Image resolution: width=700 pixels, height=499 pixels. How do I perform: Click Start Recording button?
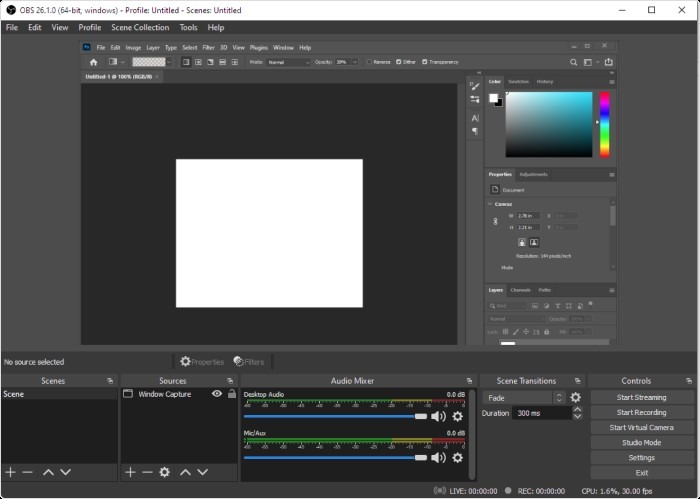641,412
